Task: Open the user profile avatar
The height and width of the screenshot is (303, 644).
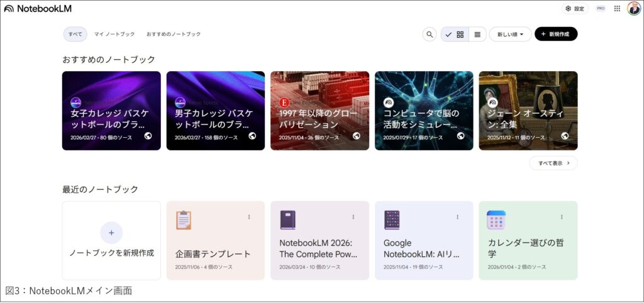Action: pos(633,9)
